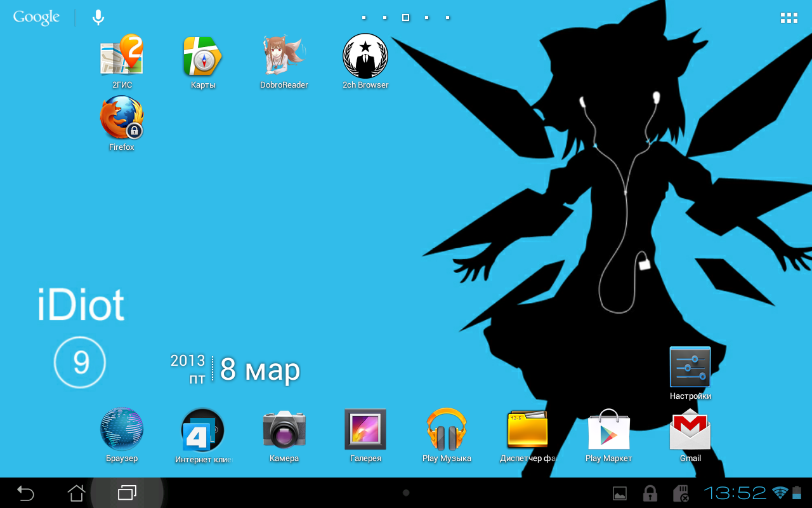This screenshot has width=812, height=508.
Task: Tap the iDiot text widget
Action: tap(81, 305)
